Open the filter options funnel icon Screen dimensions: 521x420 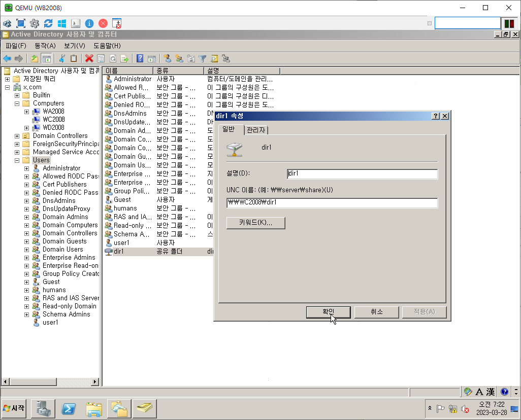(x=202, y=59)
